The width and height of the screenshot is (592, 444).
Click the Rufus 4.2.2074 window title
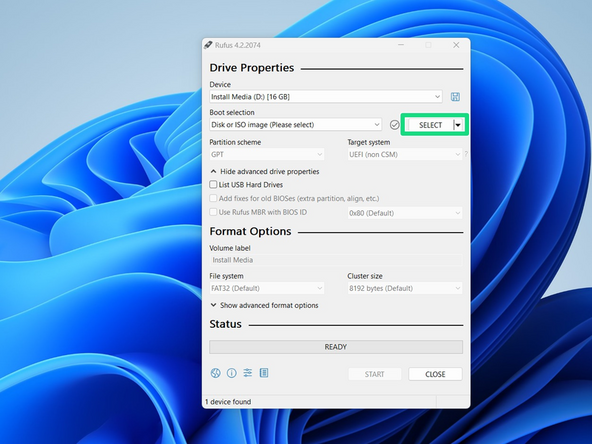coord(238,45)
